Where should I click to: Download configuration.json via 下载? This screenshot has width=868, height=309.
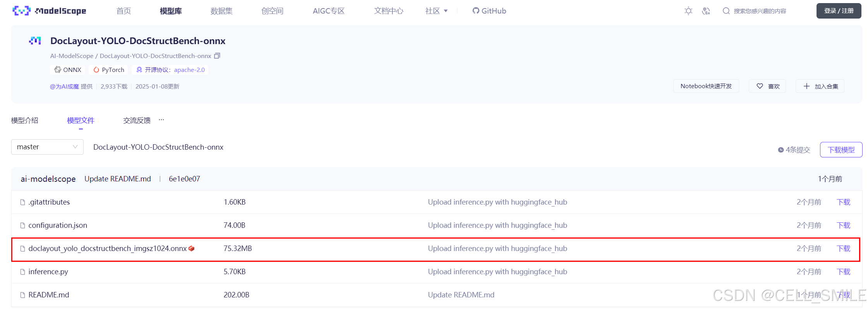point(843,225)
